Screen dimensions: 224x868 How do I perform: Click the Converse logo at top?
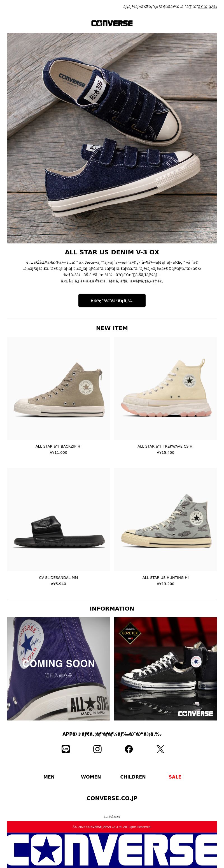112,23
